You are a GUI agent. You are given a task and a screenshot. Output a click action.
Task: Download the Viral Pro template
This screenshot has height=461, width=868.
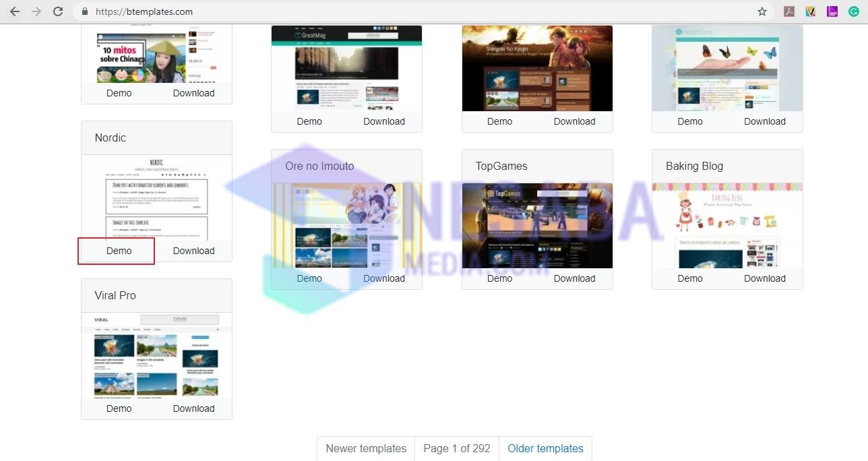(x=193, y=408)
